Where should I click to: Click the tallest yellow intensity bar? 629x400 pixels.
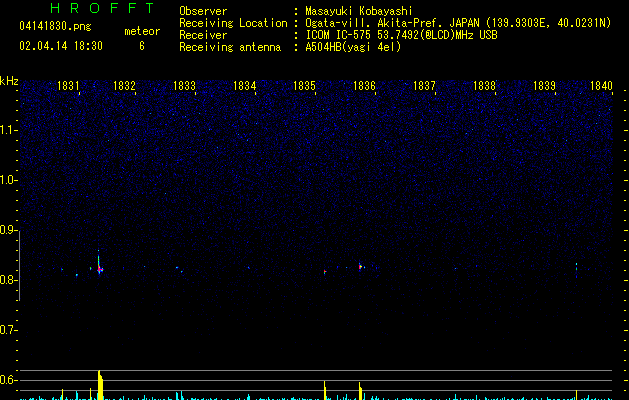point(100,385)
